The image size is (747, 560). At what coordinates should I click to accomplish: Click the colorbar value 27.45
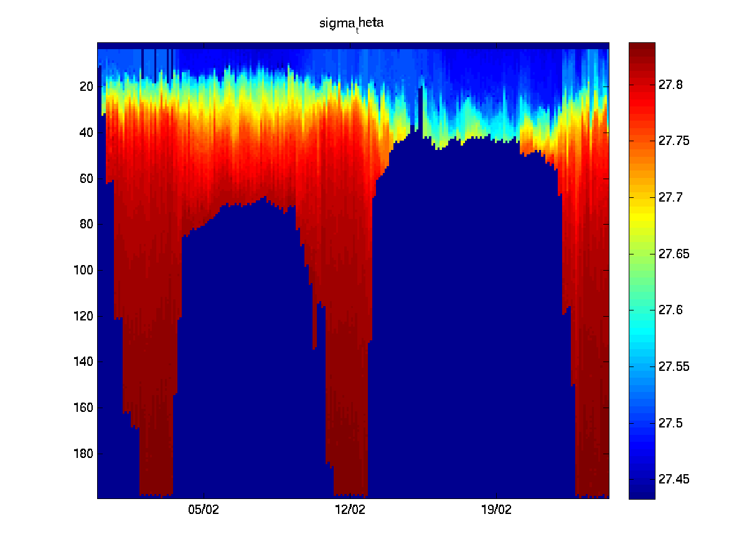tap(674, 479)
